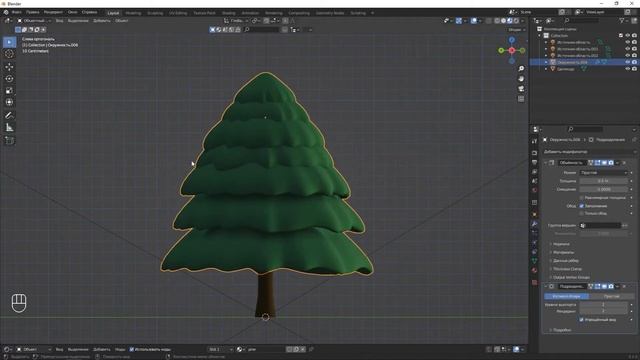
Task: Remove the Solidify modifier with its X button
Action: point(624,162)
